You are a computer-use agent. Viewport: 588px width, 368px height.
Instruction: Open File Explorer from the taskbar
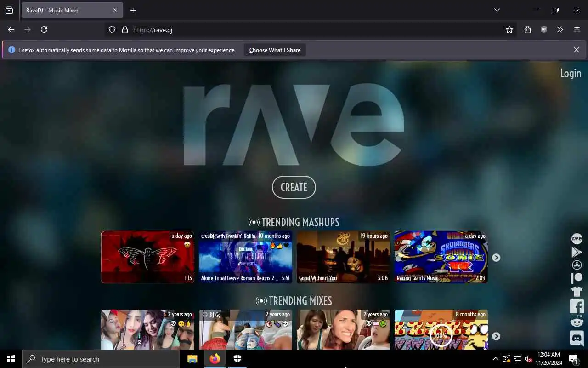[192, 359]
